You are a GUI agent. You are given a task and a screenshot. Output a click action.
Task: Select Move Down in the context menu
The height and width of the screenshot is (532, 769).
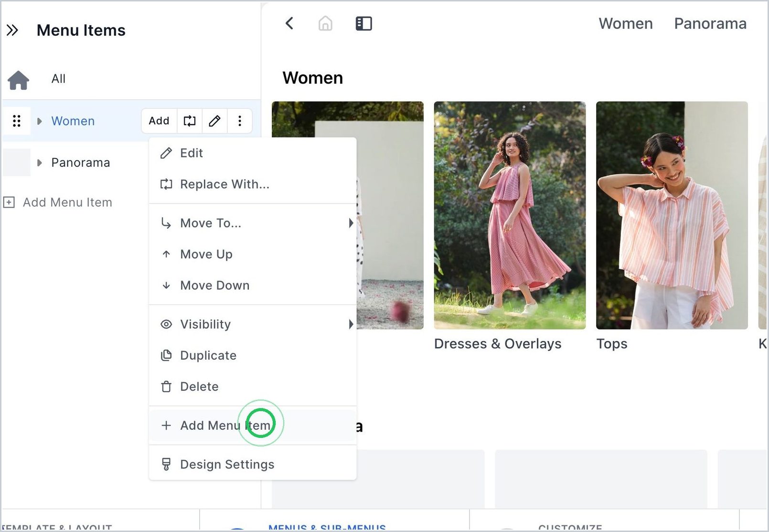tap(253, 285)
